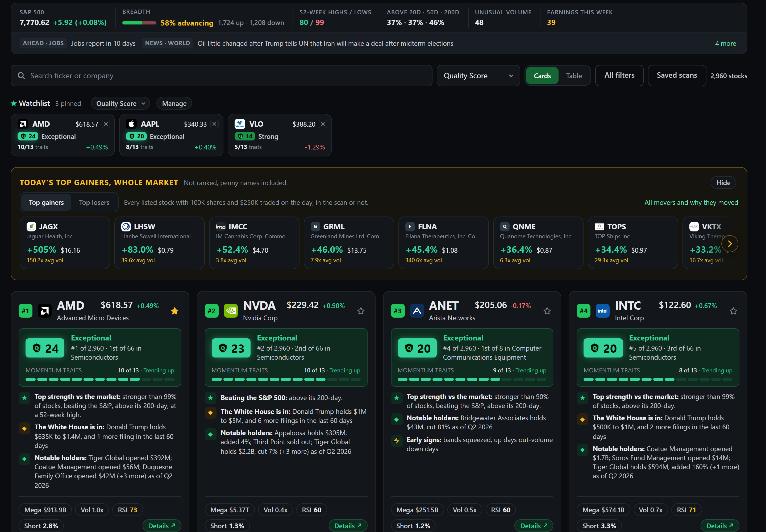Click the LHSW logo icon
The width and height of the screenshot is (766, 532).
[126, 227]
